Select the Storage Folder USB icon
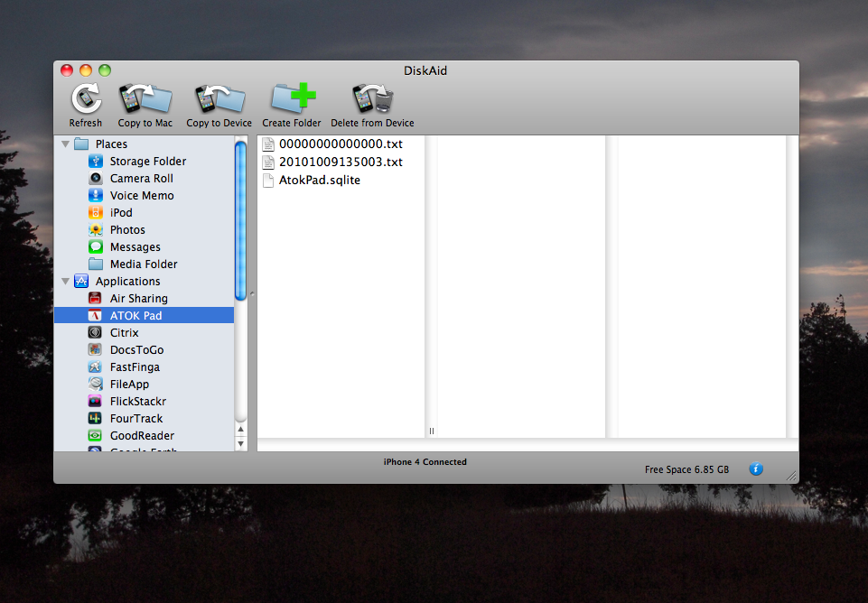Viewport: 868px width, 603px height. 96,161
